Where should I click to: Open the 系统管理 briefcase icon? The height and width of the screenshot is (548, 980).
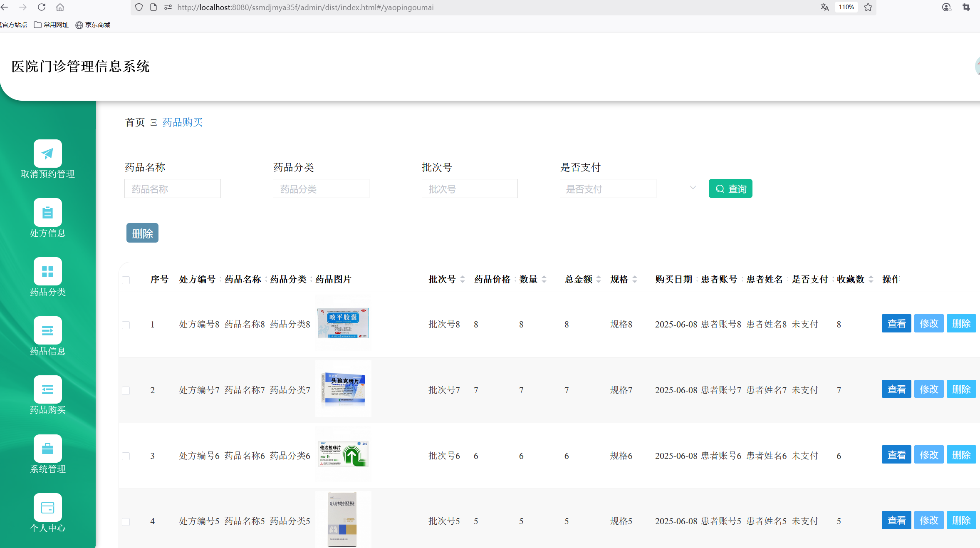(x=48, y=449)
